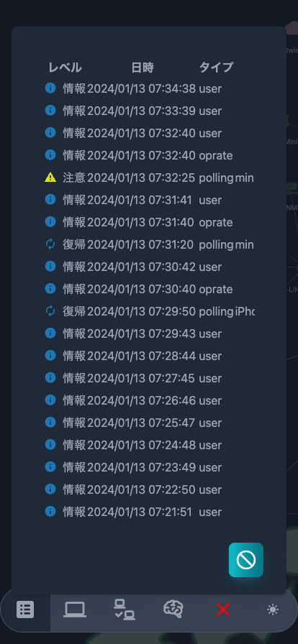Image resolution: width=298 pixels, height=644 pixels.
Task: Open the laptop device view icon
Action: point(75,609)
